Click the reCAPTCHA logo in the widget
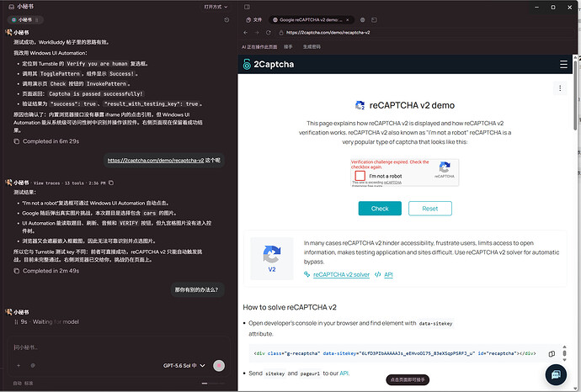 (445, 167)
